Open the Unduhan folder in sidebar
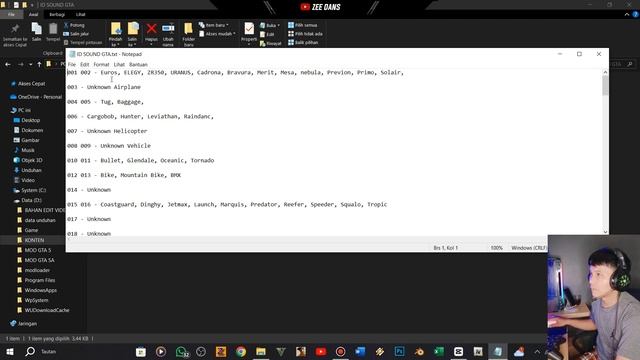This screenshot has height=360, width=640. tap(27, 170)
